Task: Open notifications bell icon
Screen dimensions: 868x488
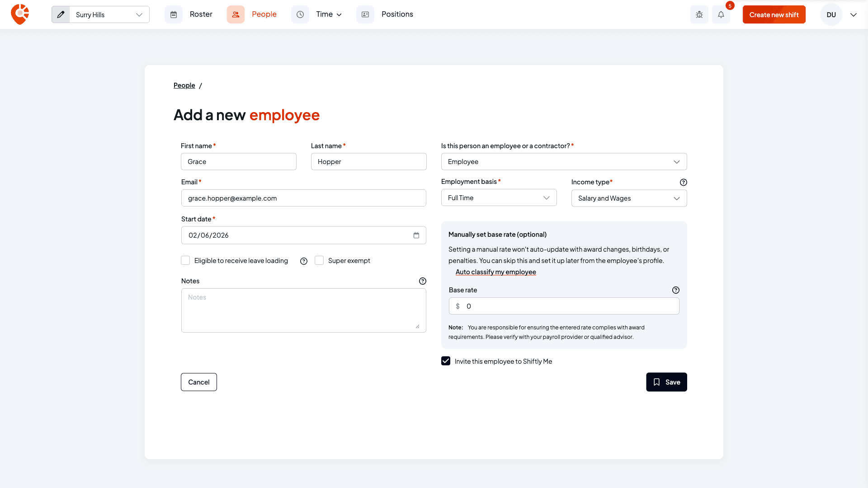Action: [x=721, y=14]
